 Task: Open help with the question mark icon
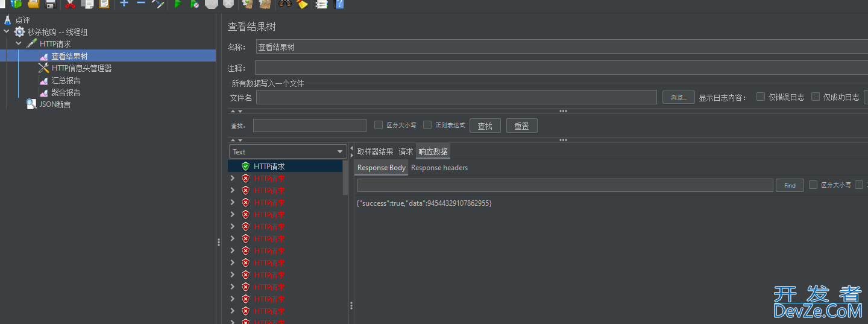click(x=339, y=4)
